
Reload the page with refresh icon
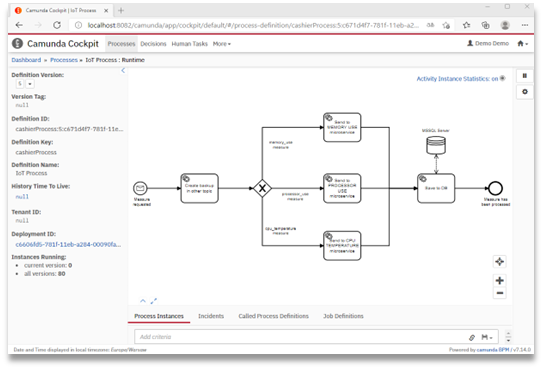[57, 25]
